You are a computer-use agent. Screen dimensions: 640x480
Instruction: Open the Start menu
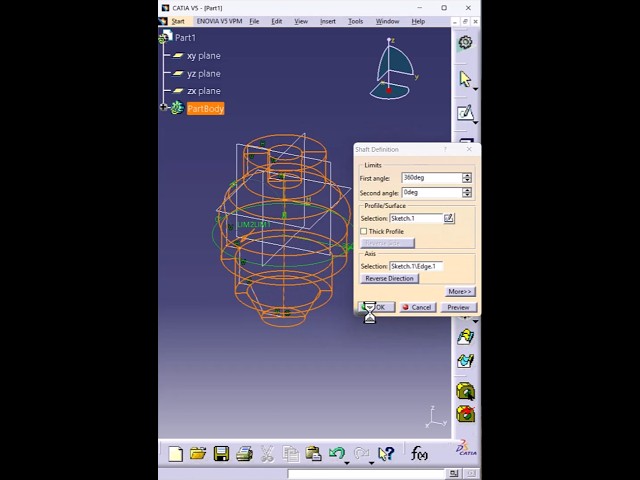(178, 21)
